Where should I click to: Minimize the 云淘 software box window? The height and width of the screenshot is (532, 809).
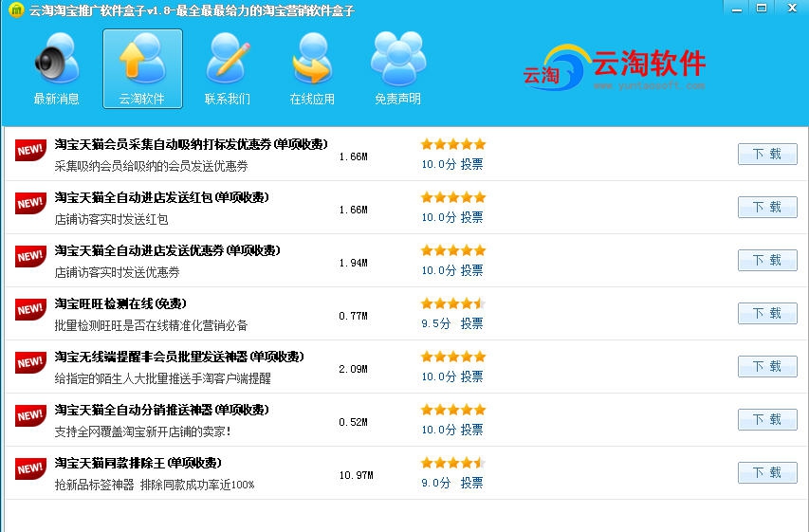pos(737,9)
